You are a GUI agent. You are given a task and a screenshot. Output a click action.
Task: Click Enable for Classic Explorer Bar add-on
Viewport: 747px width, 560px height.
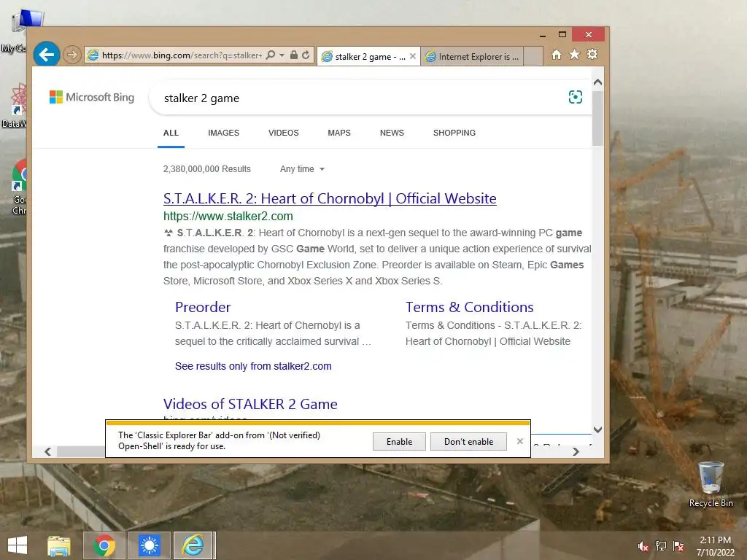coord(399,441)
